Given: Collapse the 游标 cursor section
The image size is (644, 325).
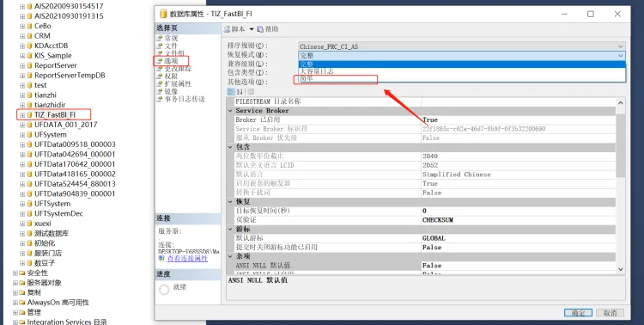Looking at the screenshot, I should tap(230, 229).
